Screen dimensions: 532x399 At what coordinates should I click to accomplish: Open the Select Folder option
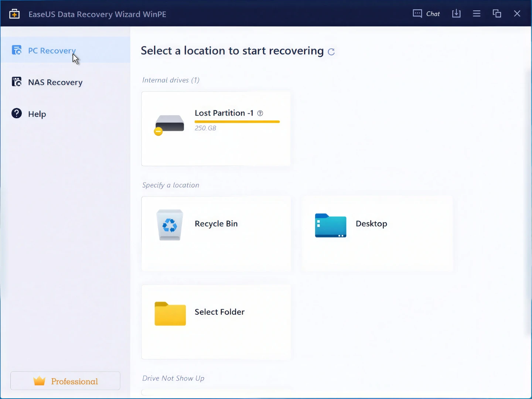click(x=216, y=322)
